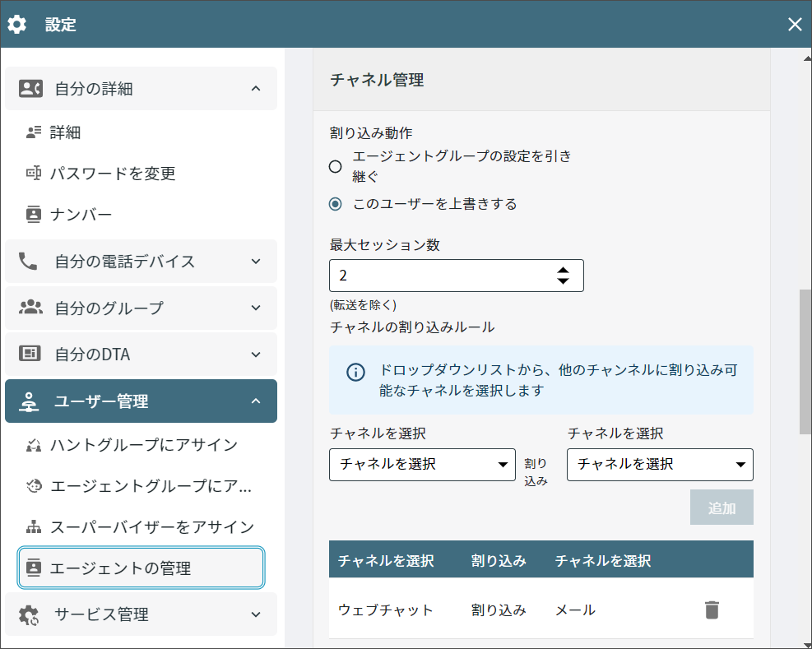Click the 詳細 person-lines icon
Image resolution: width=812 pixels, height=649 pixels.
click(x=34, y=132)
